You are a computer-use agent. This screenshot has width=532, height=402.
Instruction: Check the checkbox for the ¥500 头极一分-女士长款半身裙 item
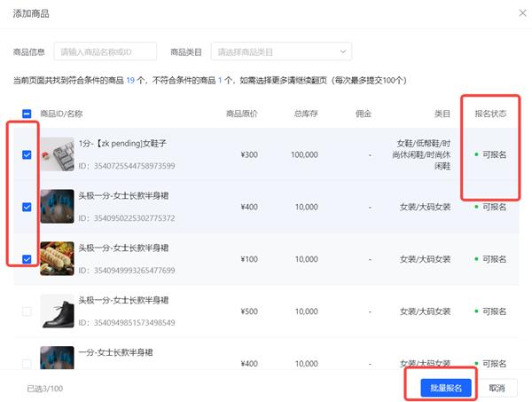(27, 311)
